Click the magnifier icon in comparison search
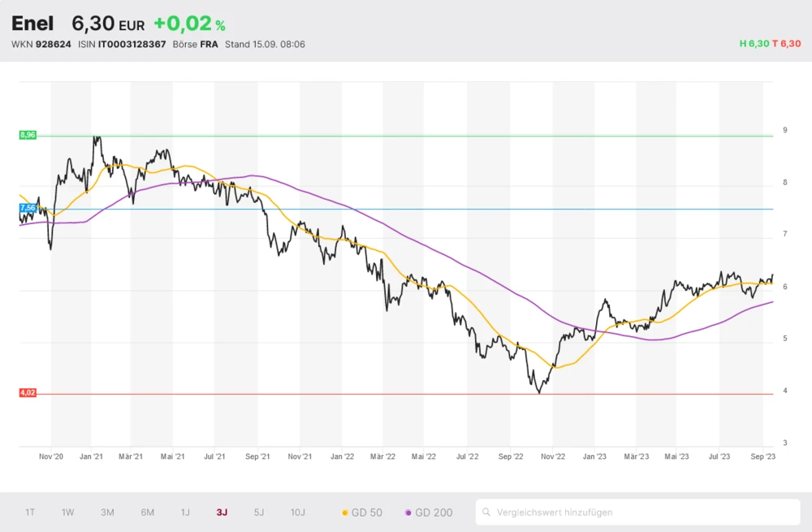This screenshot has height=532, width=812. coord(486,513)
